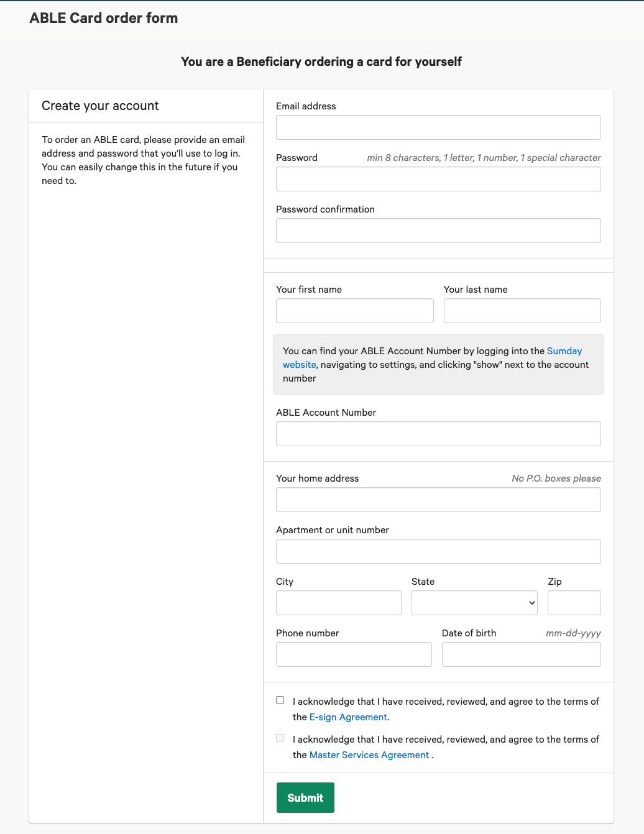Click the Date of birth field
The height and width of the screenshot is (834, 644).
(521, 654)
